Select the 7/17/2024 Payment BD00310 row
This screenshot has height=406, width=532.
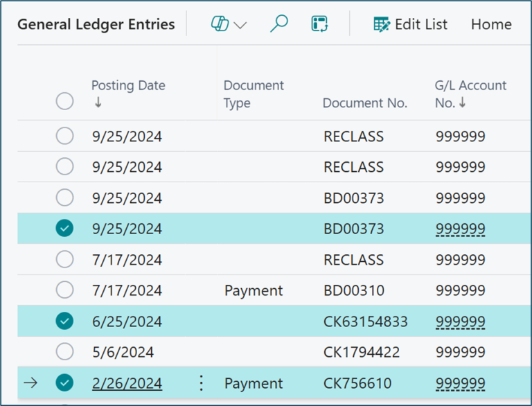pyautogui.click(x=64, y=290)
